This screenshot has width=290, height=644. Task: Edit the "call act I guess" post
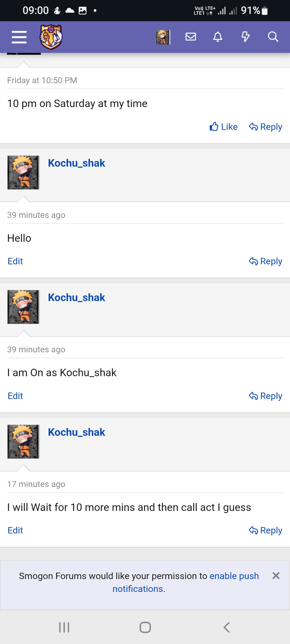point(15,530)
